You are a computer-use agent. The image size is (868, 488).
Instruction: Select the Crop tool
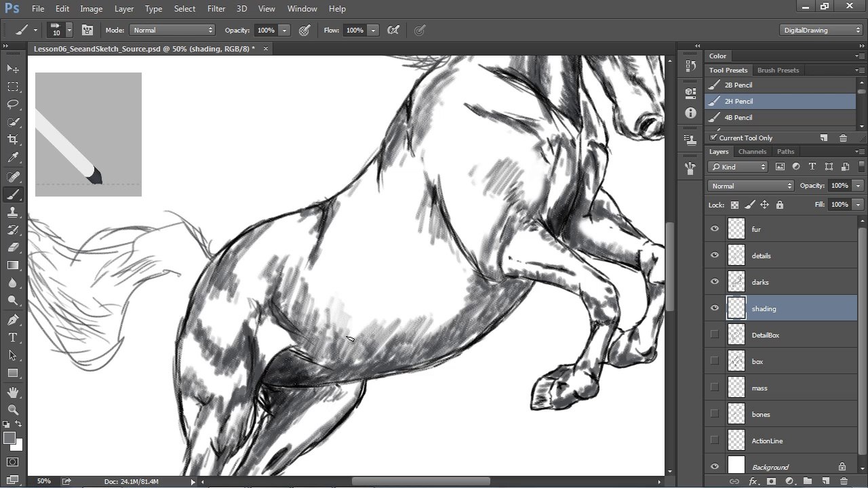(13, 140)
